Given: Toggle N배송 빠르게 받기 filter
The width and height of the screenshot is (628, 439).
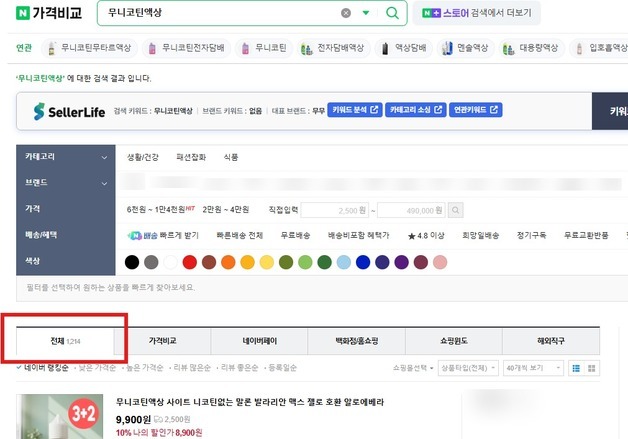Looking at the screenshot, I should (163, 236).
